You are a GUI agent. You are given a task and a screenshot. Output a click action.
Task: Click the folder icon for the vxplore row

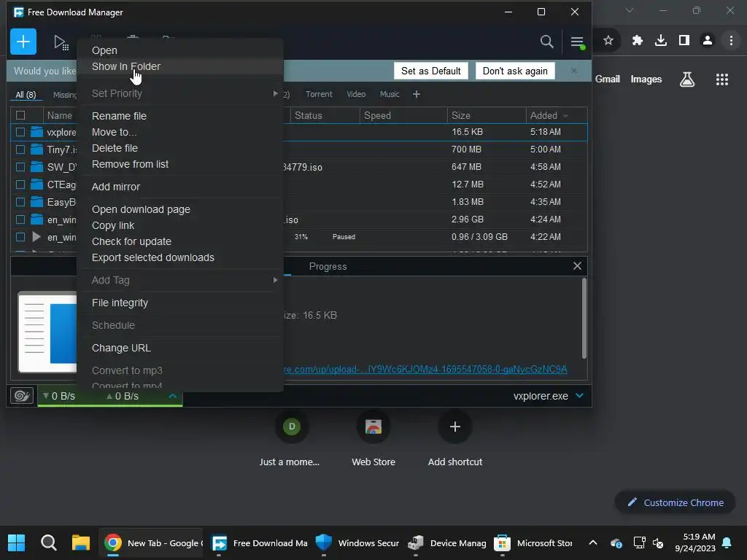36,132
